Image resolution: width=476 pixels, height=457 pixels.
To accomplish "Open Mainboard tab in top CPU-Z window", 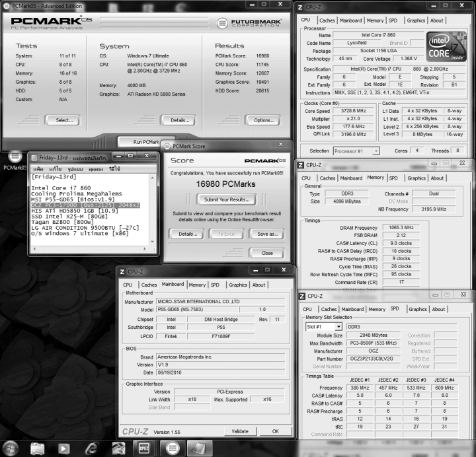I will click(350, 20).
